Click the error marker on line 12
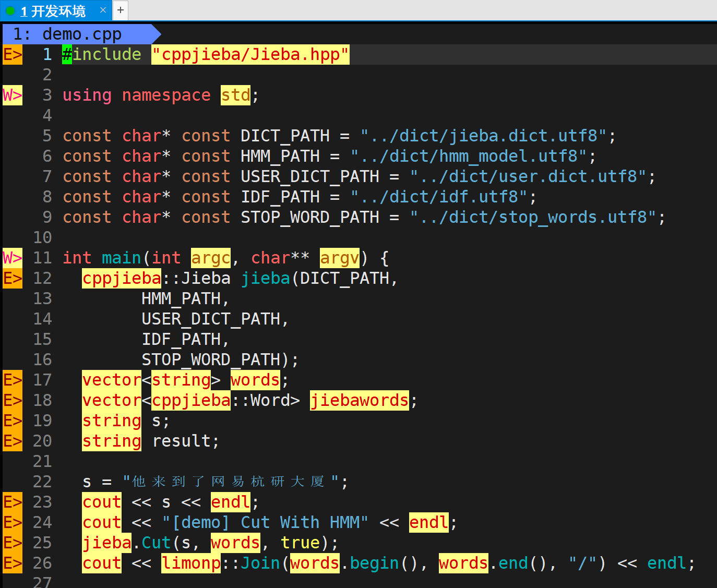 pyautogui.click(x=13, y=278)
